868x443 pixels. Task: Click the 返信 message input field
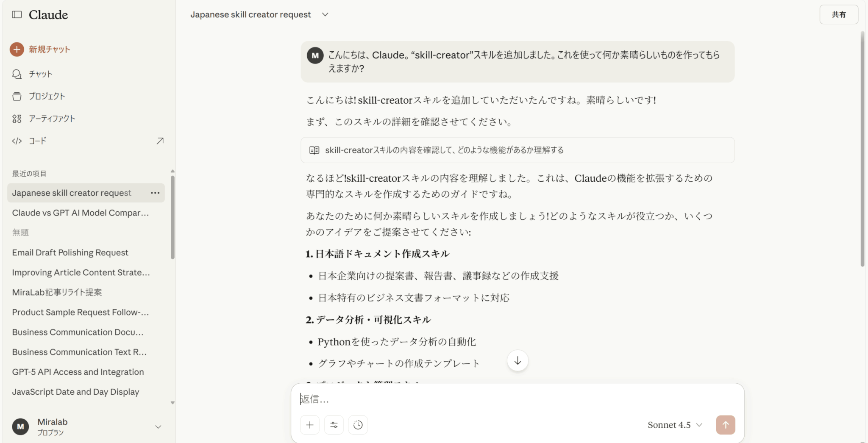click(509, 399)
